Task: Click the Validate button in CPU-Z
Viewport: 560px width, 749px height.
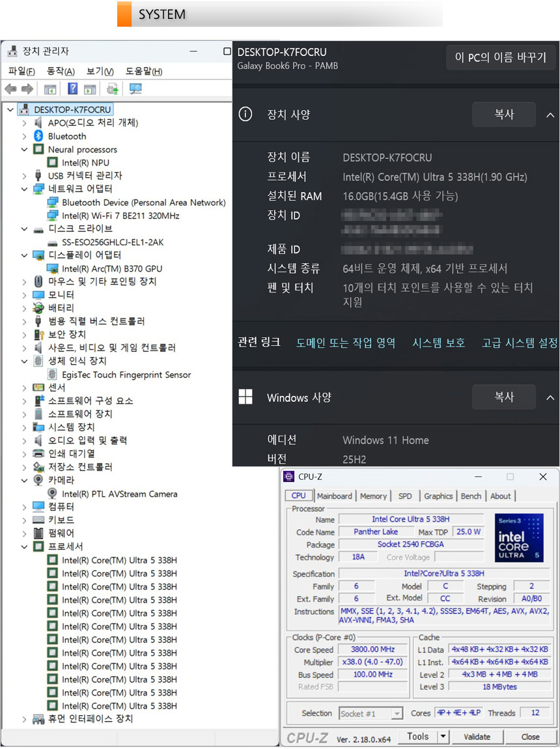Action: [x=477, y=737]
